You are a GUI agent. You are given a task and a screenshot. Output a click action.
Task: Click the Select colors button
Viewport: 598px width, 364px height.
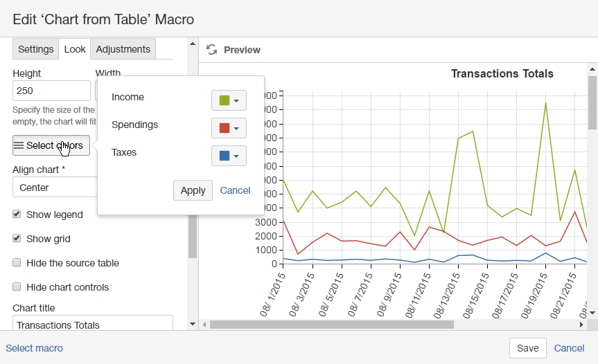[x=51, y=145]
